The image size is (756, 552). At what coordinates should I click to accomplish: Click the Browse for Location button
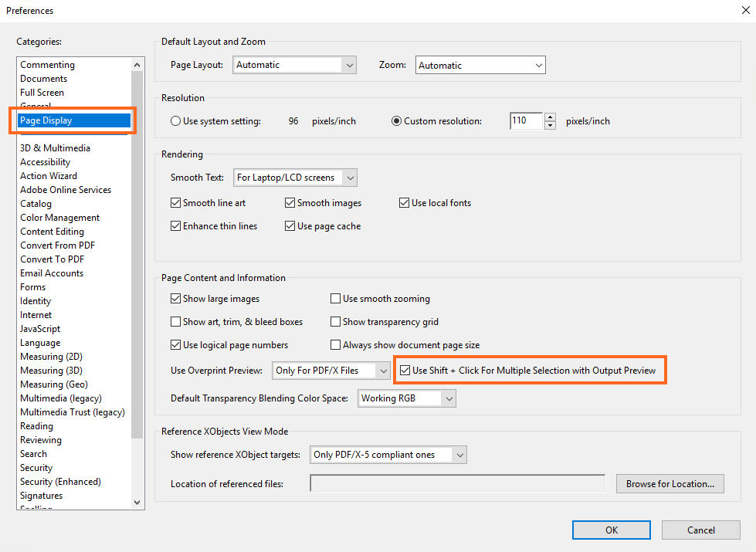(670, 483)
